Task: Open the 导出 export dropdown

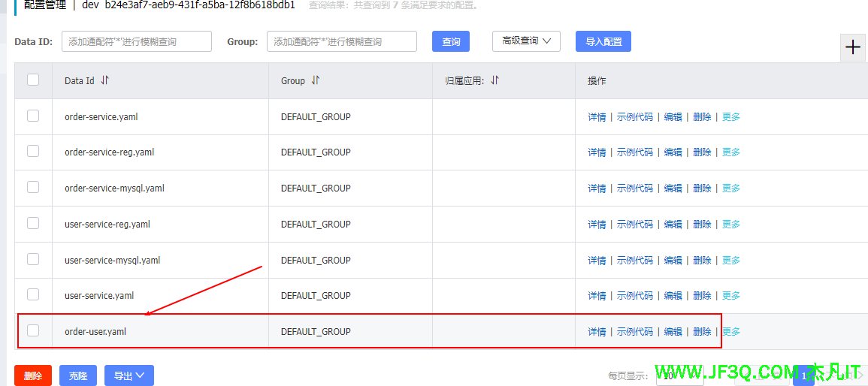Action: coord(129,375)
